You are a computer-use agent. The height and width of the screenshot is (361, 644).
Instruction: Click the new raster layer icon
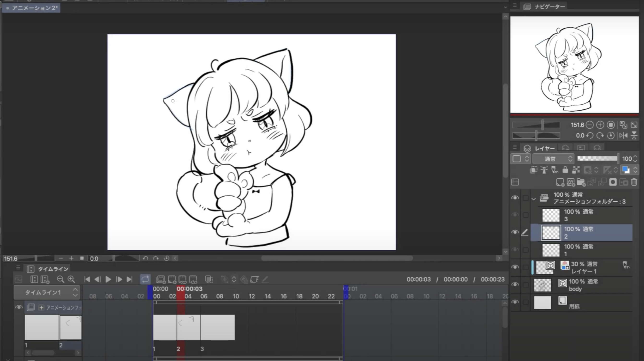560,182
